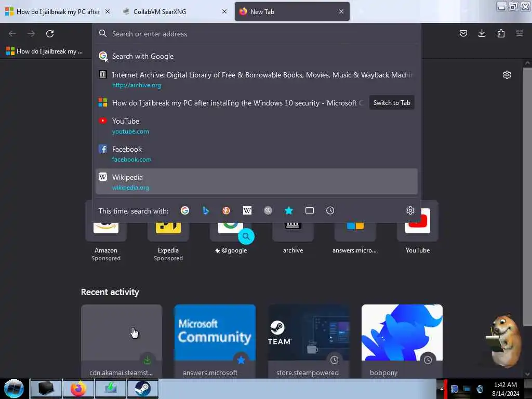This screenshot has height=399, width=532.
Task: Search this time with SearXNG magnifier icon
Action: point(268,211)
